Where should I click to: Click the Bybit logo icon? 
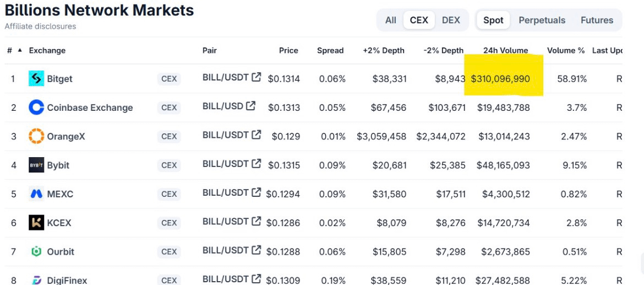click(36, 165)
